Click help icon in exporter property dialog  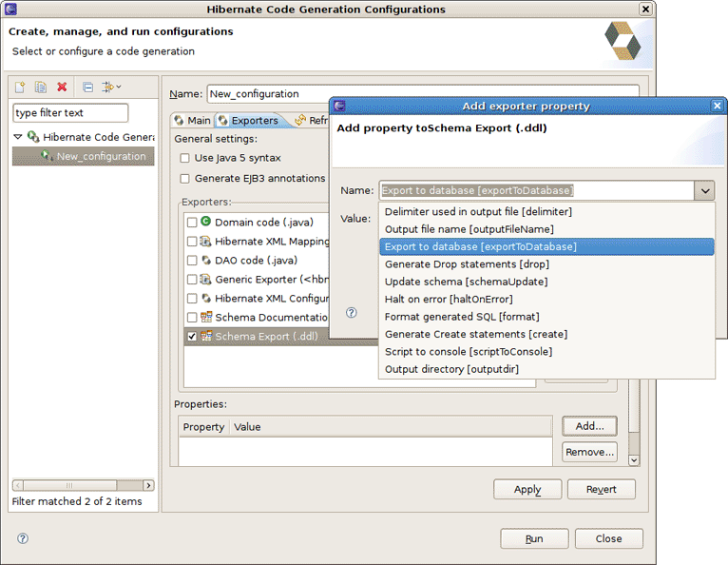(x=351, y=312)
